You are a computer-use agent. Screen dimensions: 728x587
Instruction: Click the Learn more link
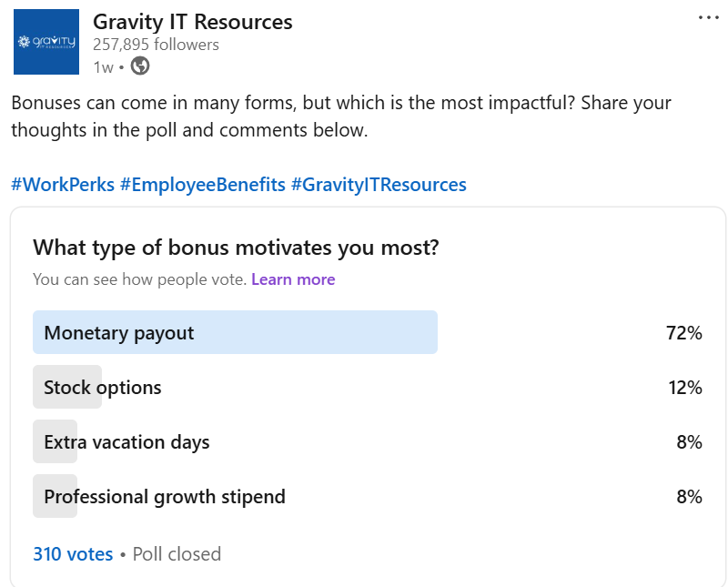(x=293, y=279)
